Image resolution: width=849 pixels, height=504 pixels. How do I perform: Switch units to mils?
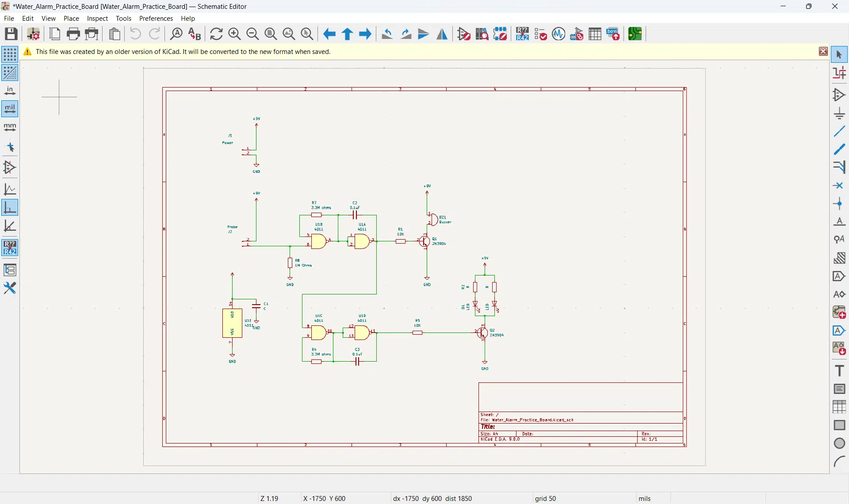pyautogui.click(x=10, y=109)
